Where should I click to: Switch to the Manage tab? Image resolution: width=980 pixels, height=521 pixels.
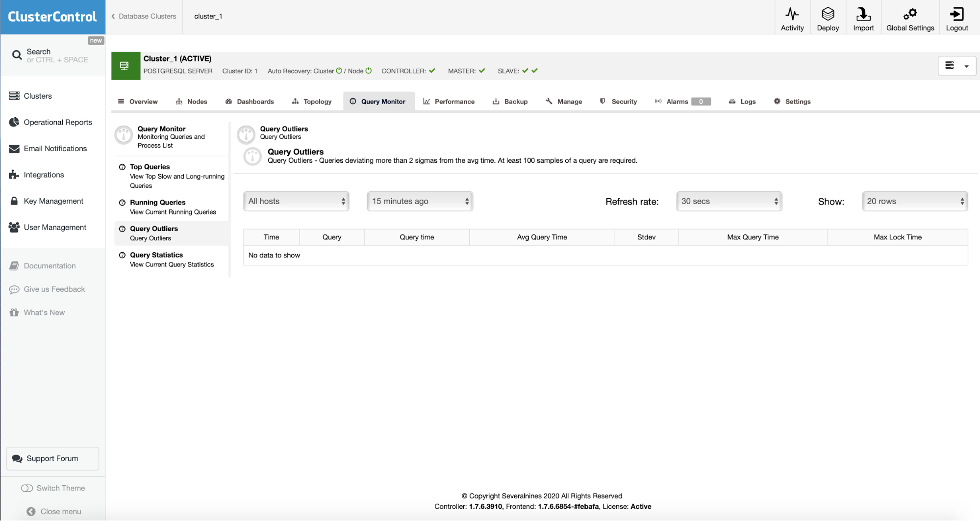(x=564, y=102)
